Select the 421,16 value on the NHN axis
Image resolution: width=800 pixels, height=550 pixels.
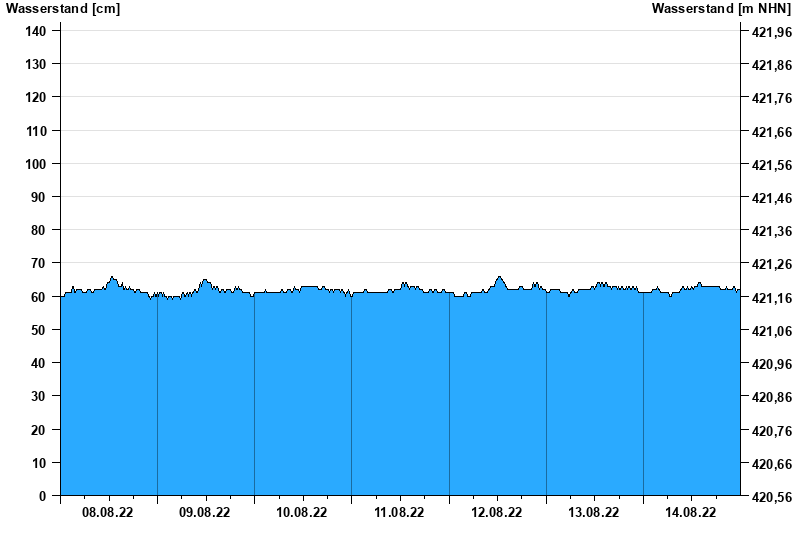tap(771, 298)
